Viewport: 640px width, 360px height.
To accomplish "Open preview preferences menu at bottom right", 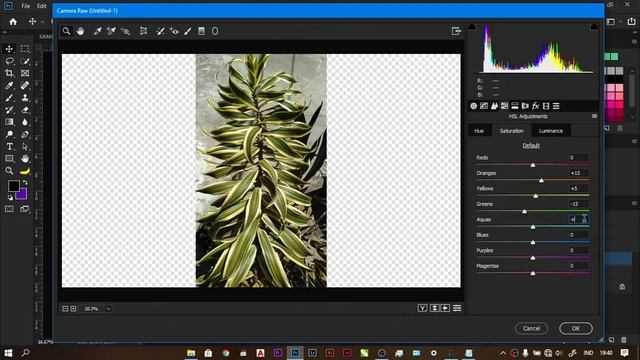I will 457,308.
